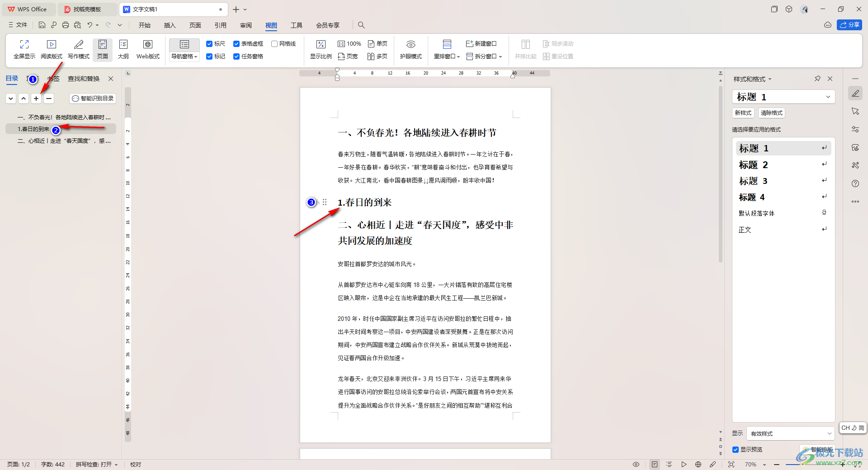The width and height of the screenshot is (868, 470).
Task: Switch to full screen display view
Action: click(x=24, y=49)
